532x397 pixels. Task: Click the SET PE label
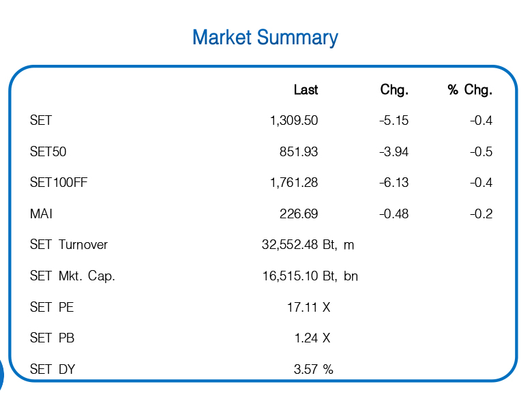(x=52, y=308)
